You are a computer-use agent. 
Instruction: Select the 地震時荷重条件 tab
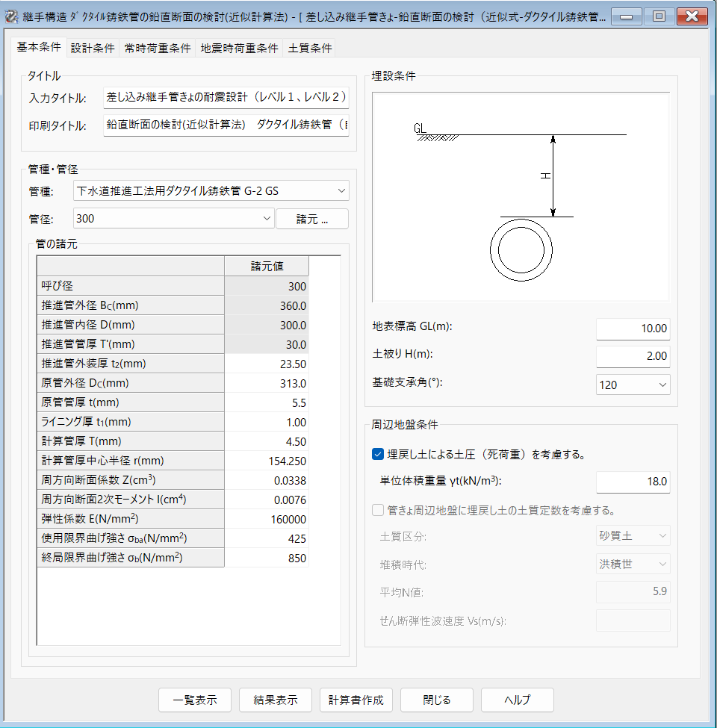(239, 49)
